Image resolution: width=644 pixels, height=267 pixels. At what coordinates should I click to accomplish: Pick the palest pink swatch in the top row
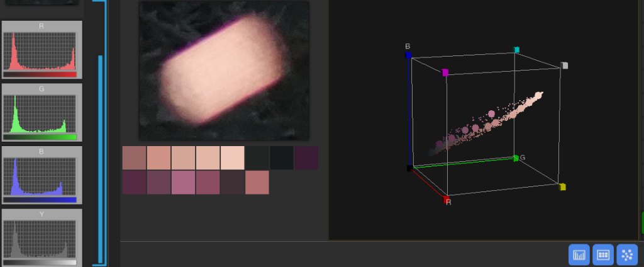pyautogui.click(x=233, y=157)
